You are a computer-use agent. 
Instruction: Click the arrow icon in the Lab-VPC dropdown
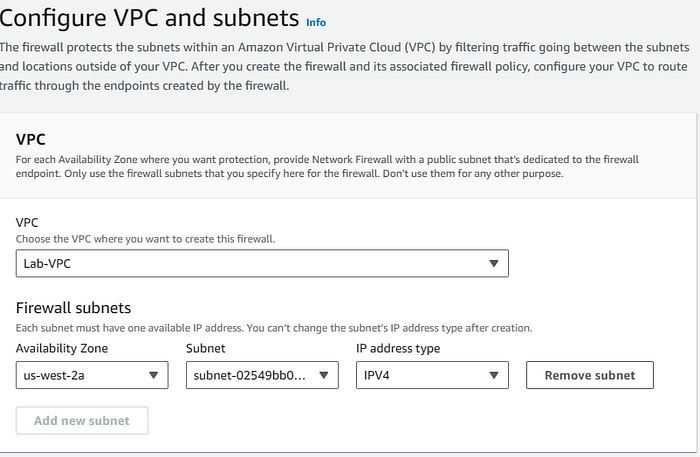[x=493, y=263]
